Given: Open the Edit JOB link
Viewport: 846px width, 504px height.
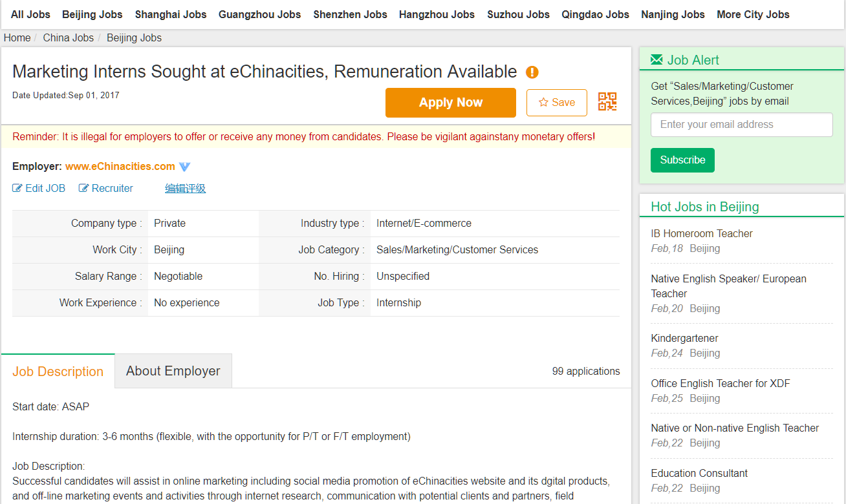Looking at the screenshot, I should click(39, 189).
